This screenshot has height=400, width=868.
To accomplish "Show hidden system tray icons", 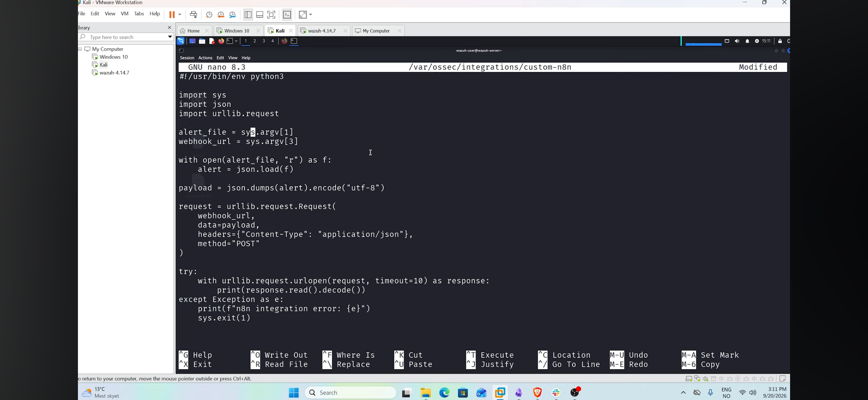I will (683, 393).
